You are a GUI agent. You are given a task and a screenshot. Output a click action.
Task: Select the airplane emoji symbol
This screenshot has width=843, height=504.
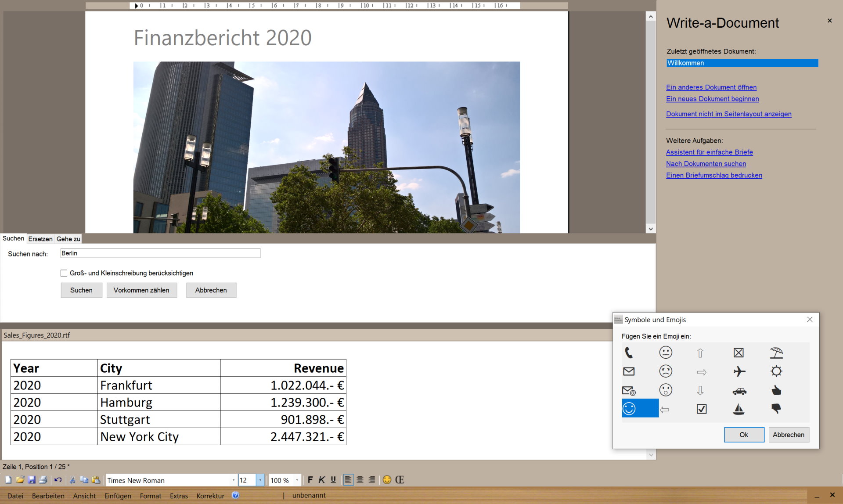pyautogui.click(x=739, y=371)
